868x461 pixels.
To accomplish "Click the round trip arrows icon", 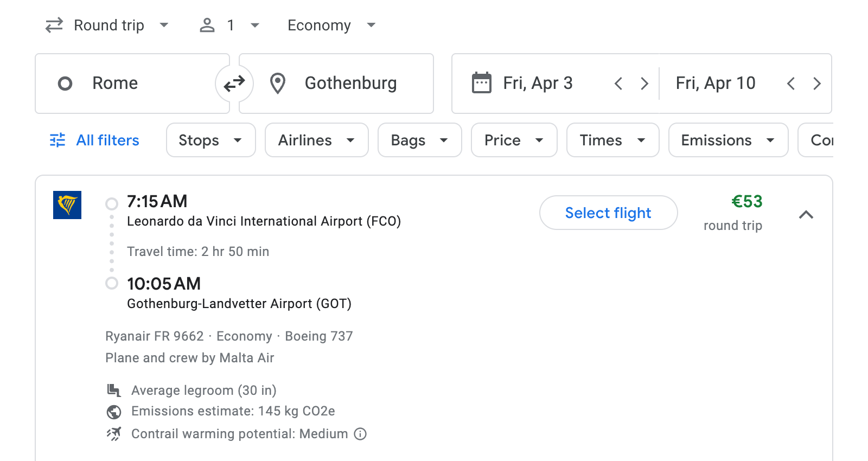I will point(53,25).
